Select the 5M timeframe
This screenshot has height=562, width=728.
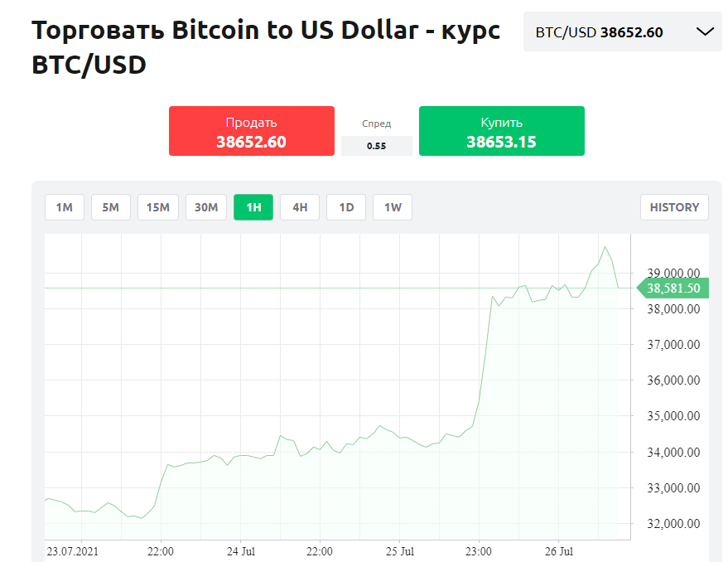coord(110,207)
